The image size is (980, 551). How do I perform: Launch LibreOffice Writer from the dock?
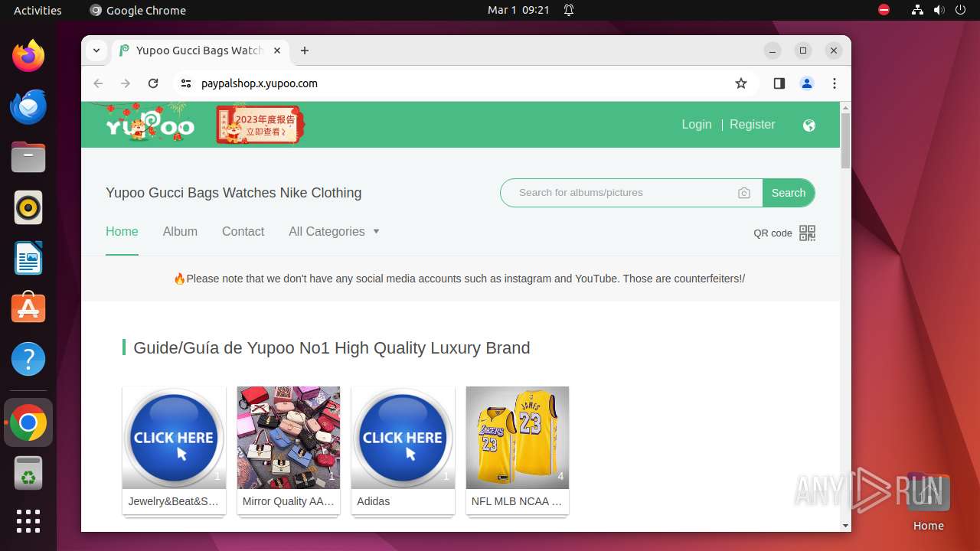[x=28, y=258]
